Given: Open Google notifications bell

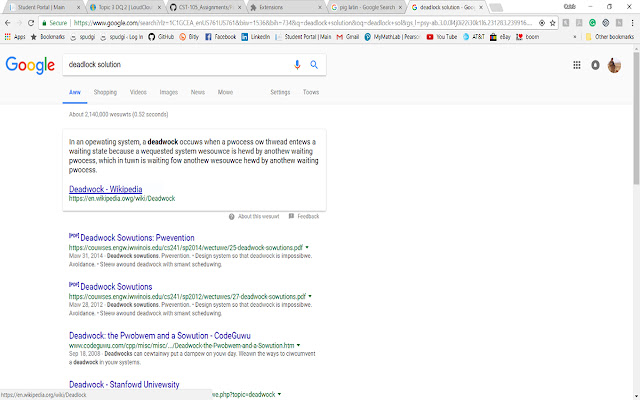Looking at the screenshot, I should coord(596,65).
